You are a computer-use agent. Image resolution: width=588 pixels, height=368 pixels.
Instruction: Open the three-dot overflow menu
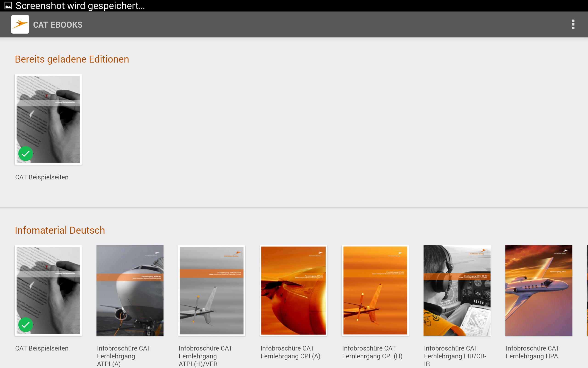[x=573, y=24]
